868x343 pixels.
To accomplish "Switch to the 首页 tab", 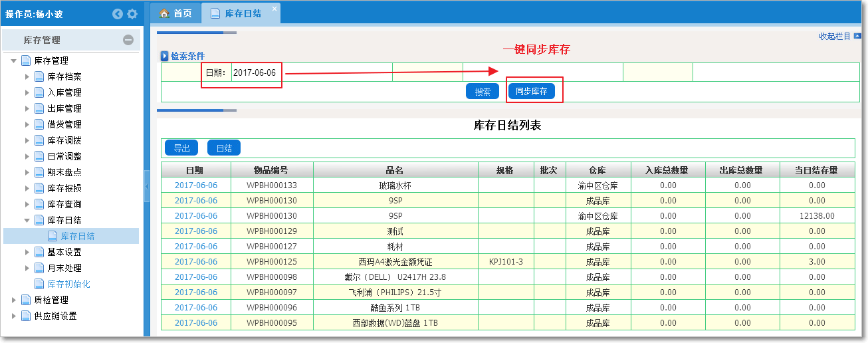I will coord(176,13).
